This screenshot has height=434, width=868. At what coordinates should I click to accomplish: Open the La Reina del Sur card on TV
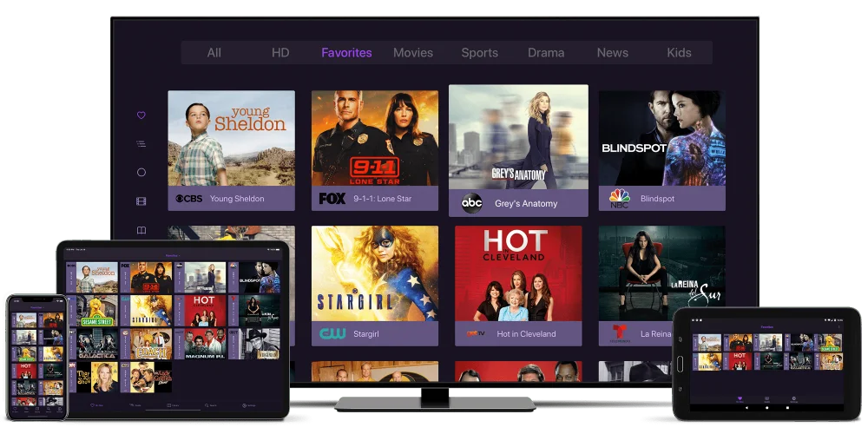click(662, 286)
